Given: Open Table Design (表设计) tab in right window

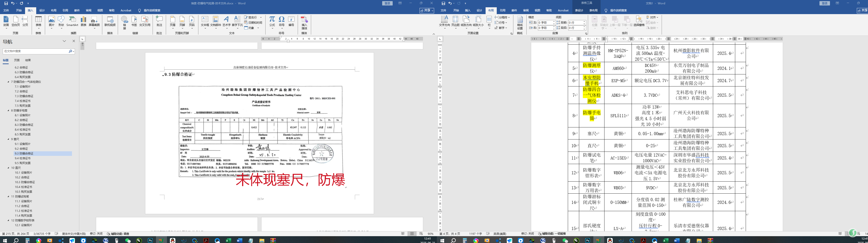Looking at the screenshot, I should tap(579, 10).
